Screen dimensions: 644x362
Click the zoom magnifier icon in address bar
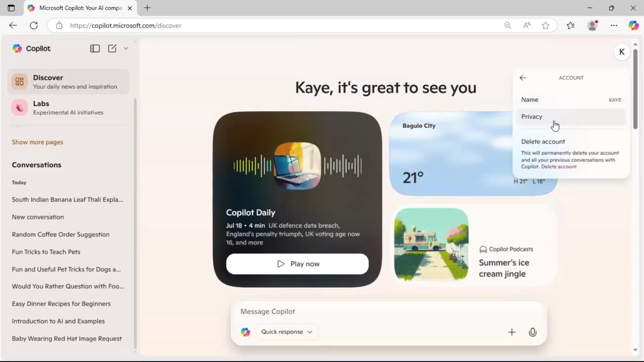[507, 25]
